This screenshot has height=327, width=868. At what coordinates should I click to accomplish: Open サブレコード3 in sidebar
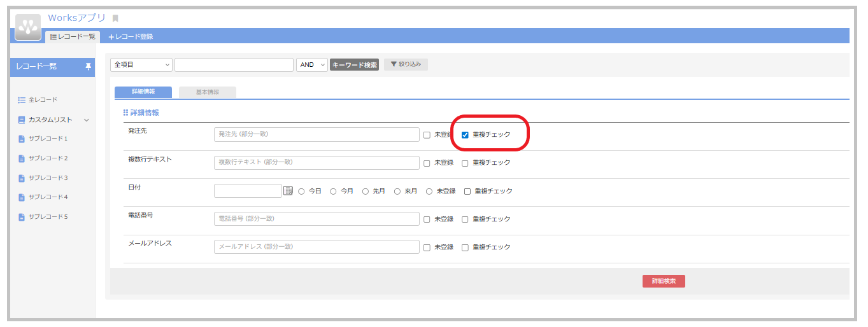(48, 177)
